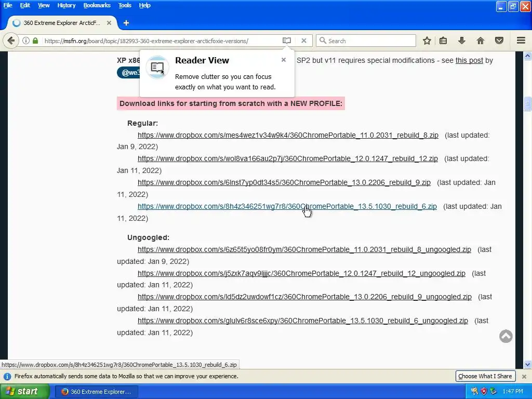
Task: Open the Edit menu
Action: [25, 5]
